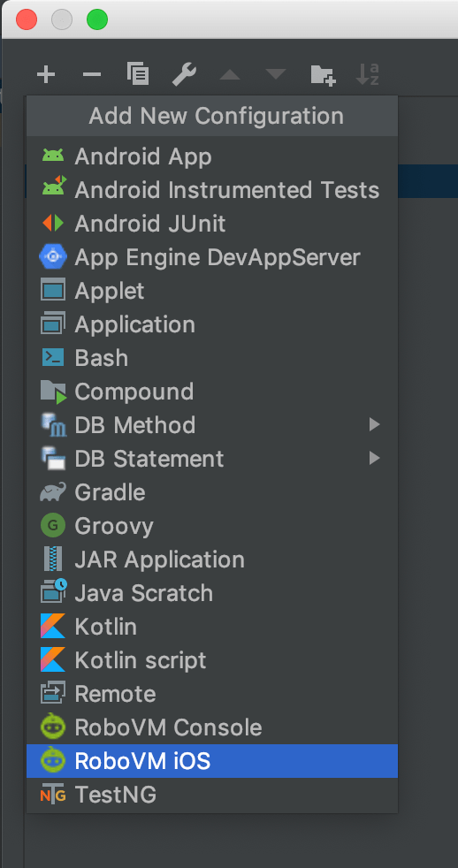This screenshot has width=458, height=868.
Task: Click the DB Method database icon
Action: click(x=54, y=425)
